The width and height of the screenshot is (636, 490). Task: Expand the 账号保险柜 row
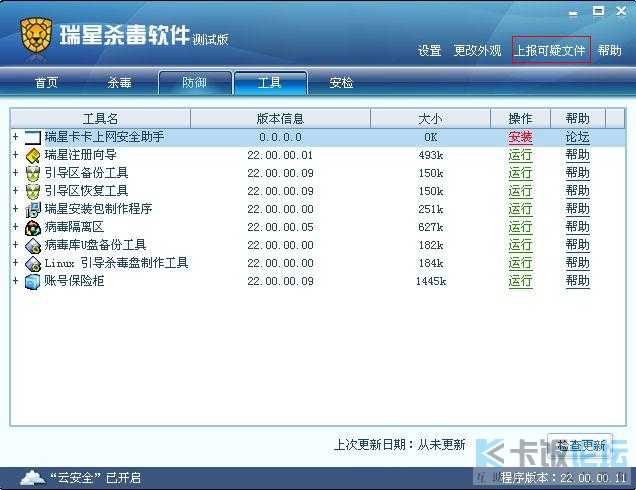tap(15, 281)
